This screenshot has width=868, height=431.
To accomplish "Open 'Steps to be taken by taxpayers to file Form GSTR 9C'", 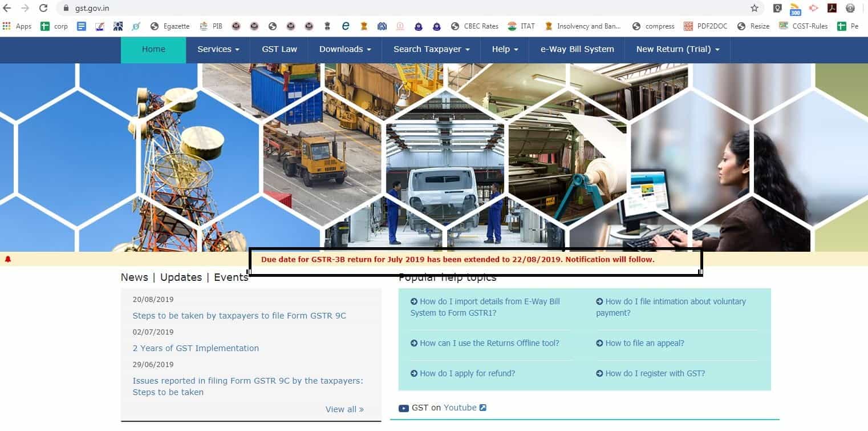I will (240, 316).
